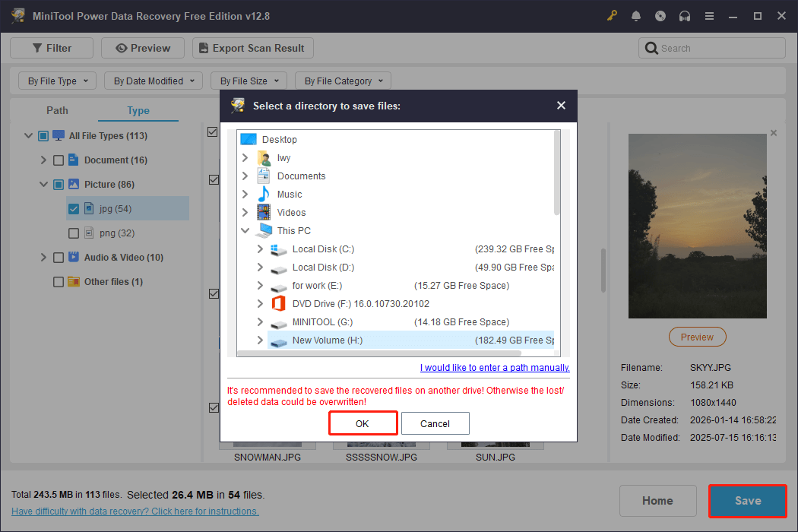Enable the png (32) checkbox

(x=73, y=233)
